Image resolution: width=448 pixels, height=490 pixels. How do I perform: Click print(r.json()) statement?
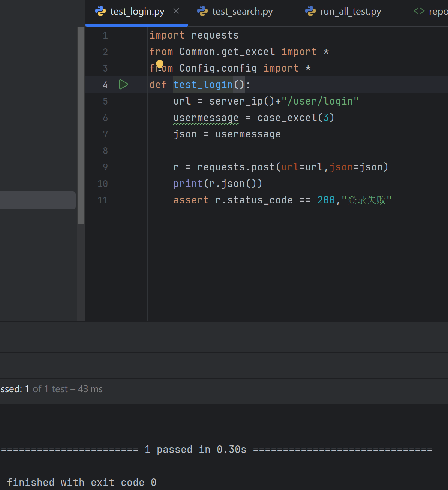coord(218,184)
